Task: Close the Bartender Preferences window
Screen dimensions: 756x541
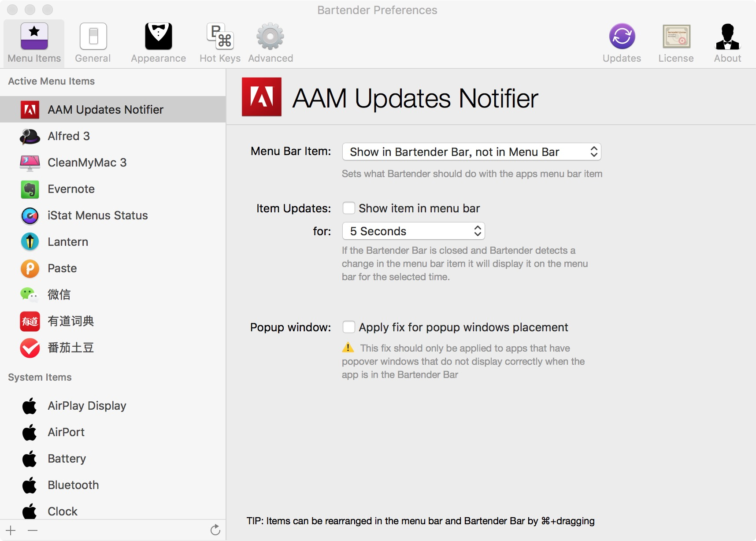Action: click(12, 10)
